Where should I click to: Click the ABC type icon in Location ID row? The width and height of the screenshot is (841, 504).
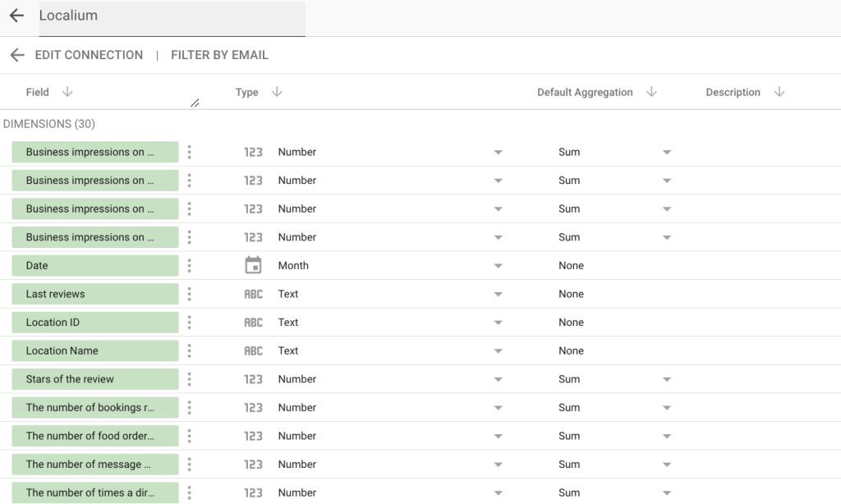point(253,323)
